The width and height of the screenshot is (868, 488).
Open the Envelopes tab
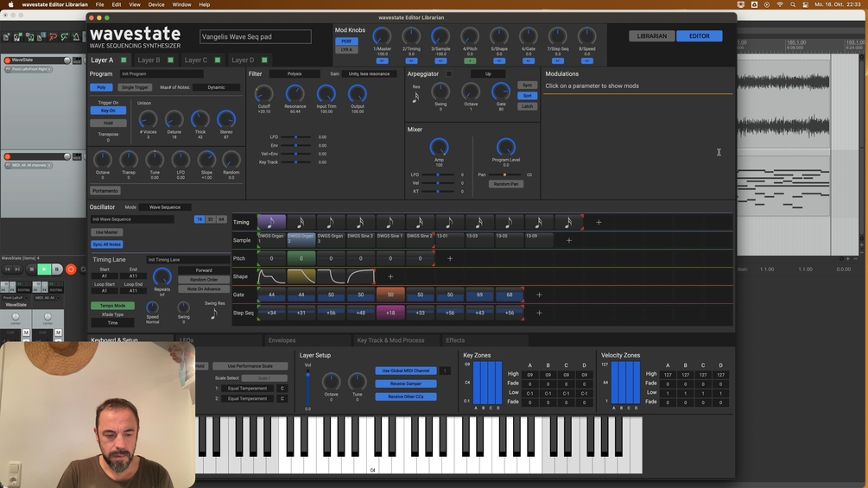click(282, 340)
